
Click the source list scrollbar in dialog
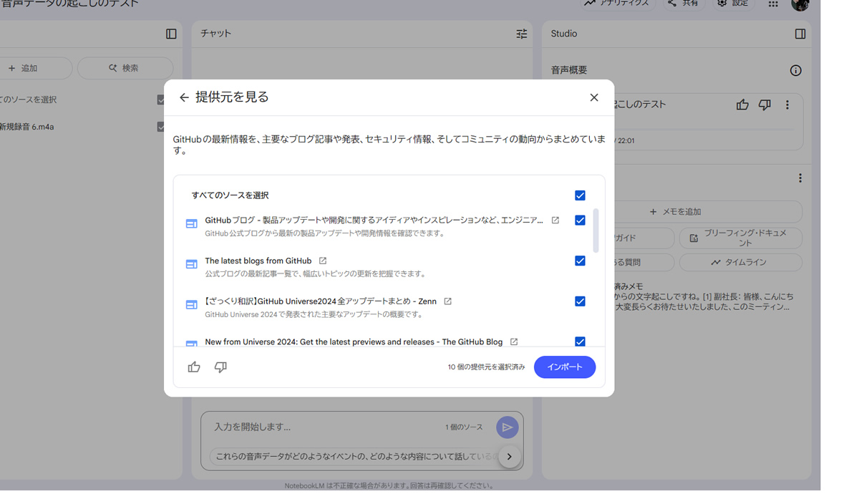596,231
